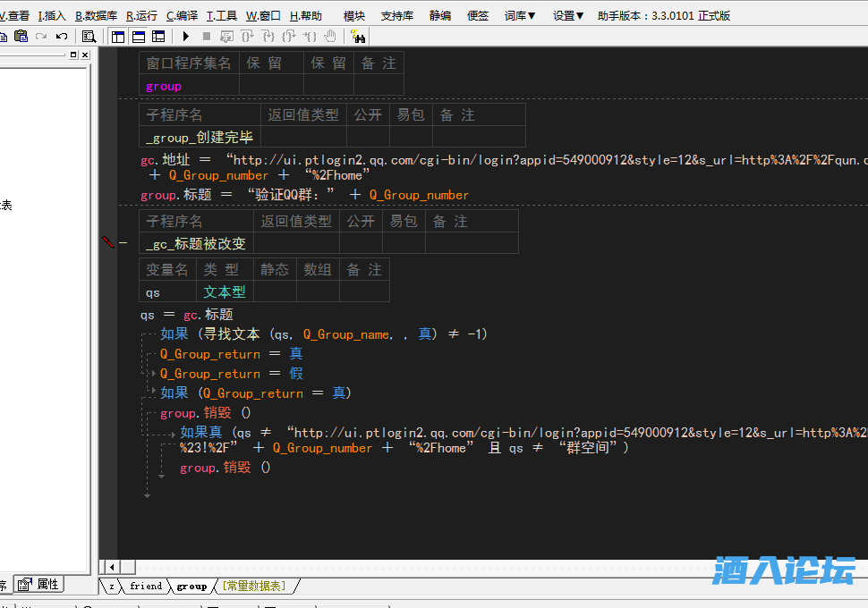Click the binoculars find icon

point(358,37)
